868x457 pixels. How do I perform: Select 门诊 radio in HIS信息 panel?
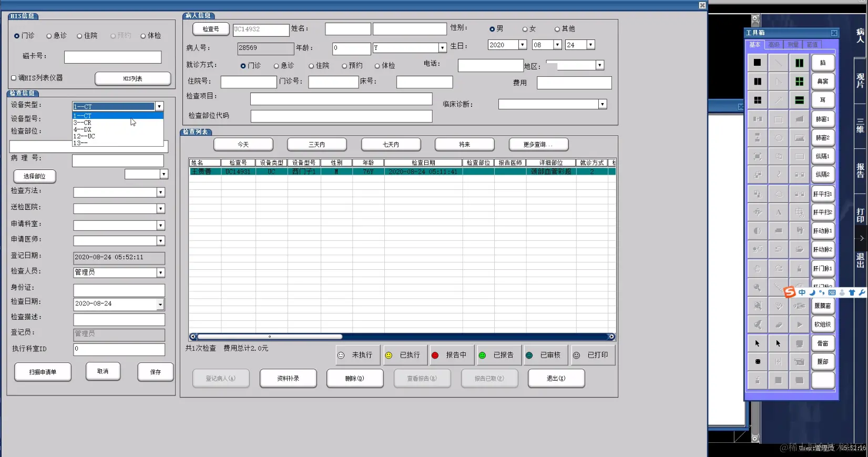click(x=17, y=36)
